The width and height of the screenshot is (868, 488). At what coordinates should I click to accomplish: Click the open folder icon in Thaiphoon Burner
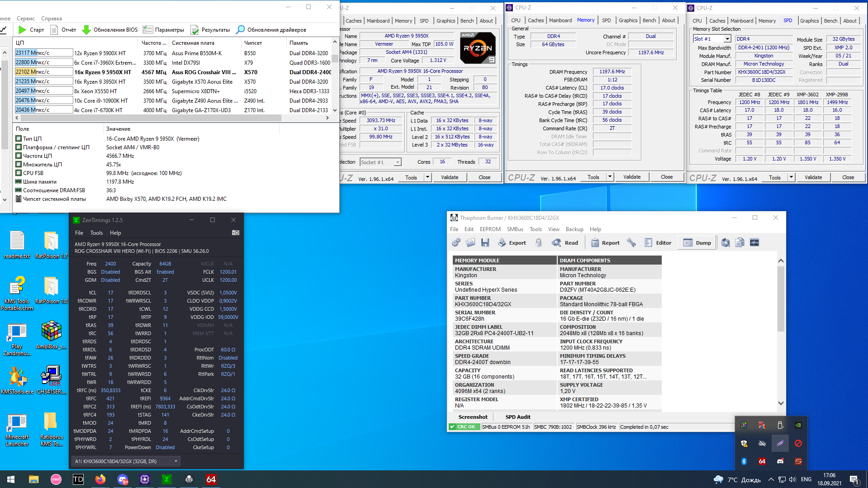[470, 243]
